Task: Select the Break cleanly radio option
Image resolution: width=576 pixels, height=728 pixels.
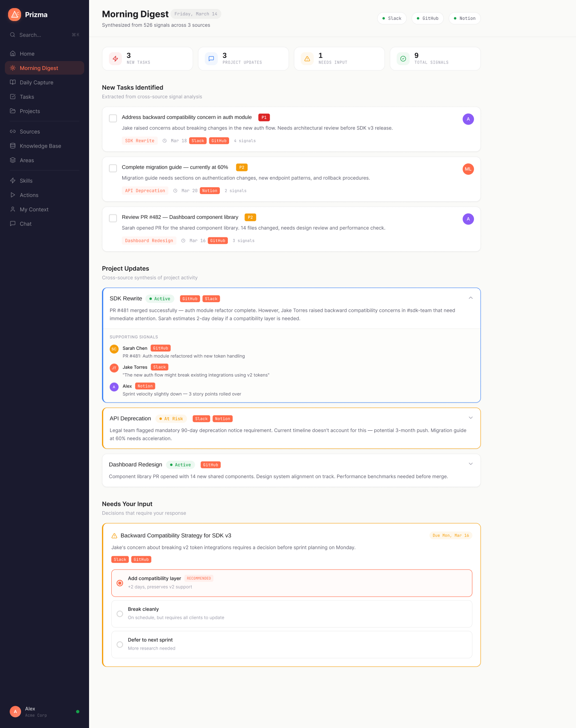Action: tap(120, 614)
